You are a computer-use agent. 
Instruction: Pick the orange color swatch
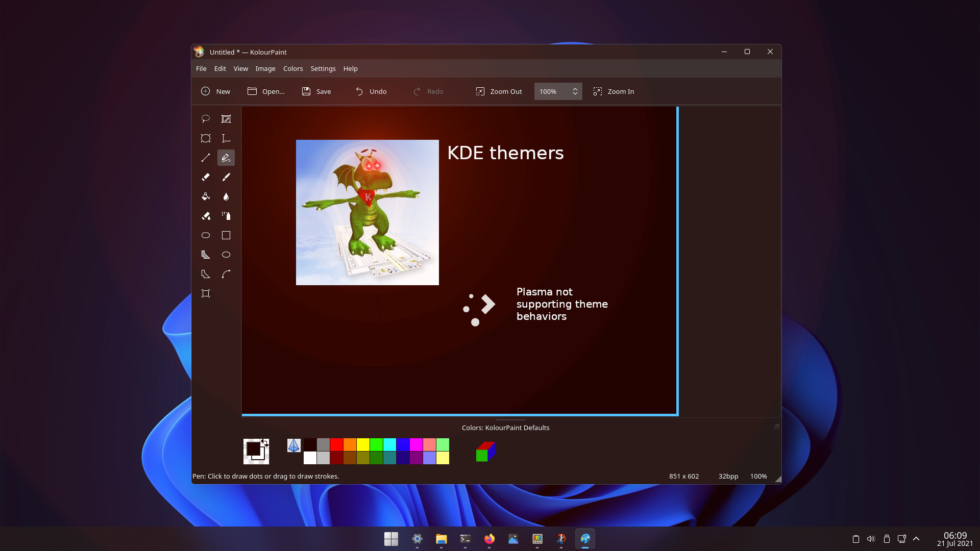(x=350, y=445)
